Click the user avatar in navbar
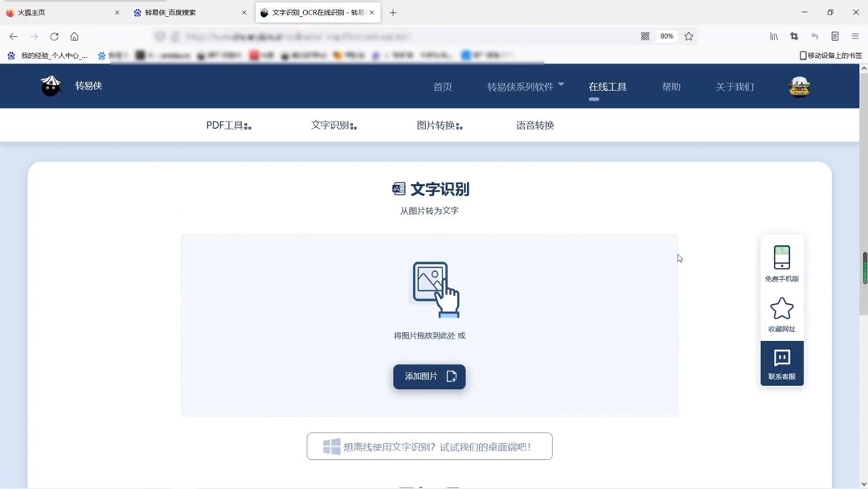Image resolution: width=868 pixels, height=489 pixels. [x=800, y=86]
